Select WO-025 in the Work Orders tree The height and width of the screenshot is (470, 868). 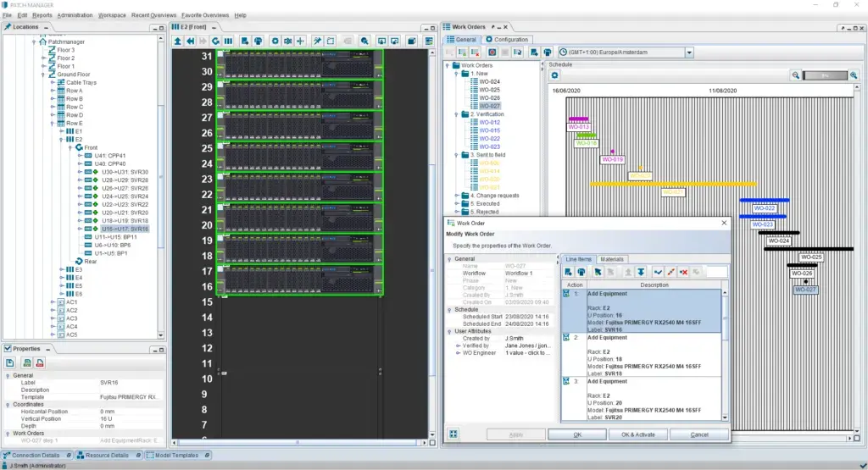tap(489, 90)
